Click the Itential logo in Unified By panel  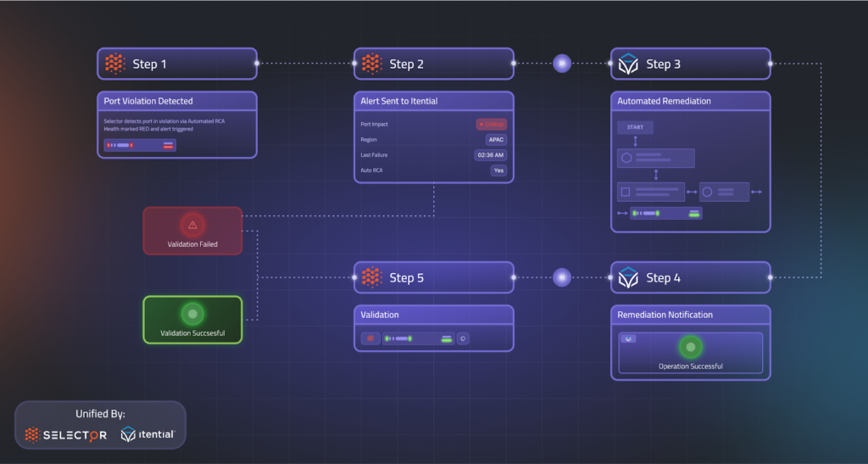pos(147,434)
